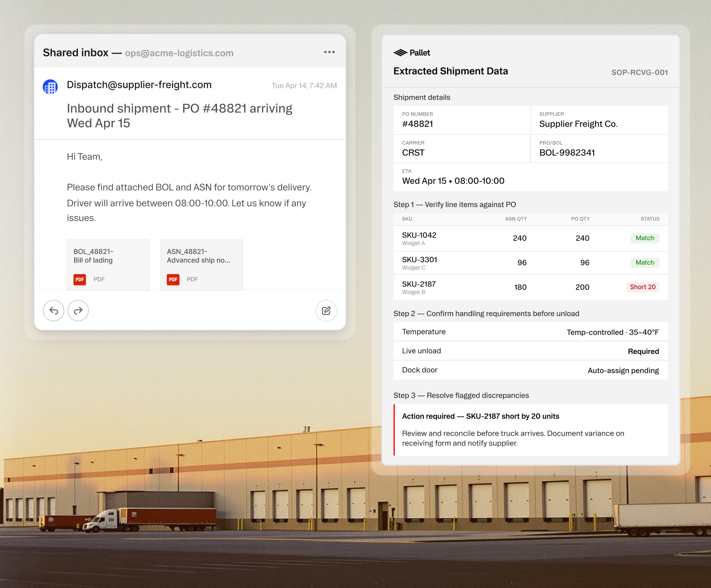Click the ASN QTY column header
The image size is (711, 588).
coord(516,219)
